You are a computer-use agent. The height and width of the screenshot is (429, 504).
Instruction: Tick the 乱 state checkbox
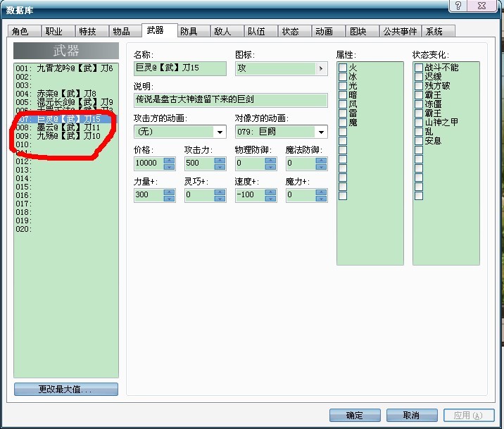pos(419,132)
